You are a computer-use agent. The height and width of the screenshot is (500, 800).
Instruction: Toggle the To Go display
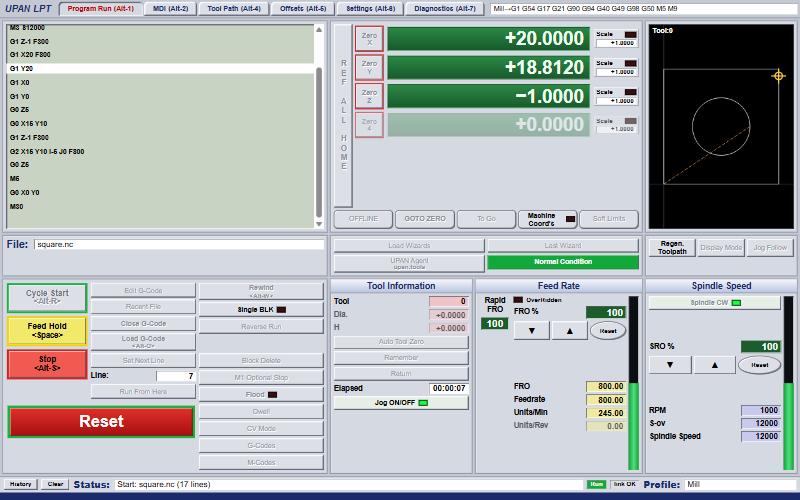click(486, 219)
